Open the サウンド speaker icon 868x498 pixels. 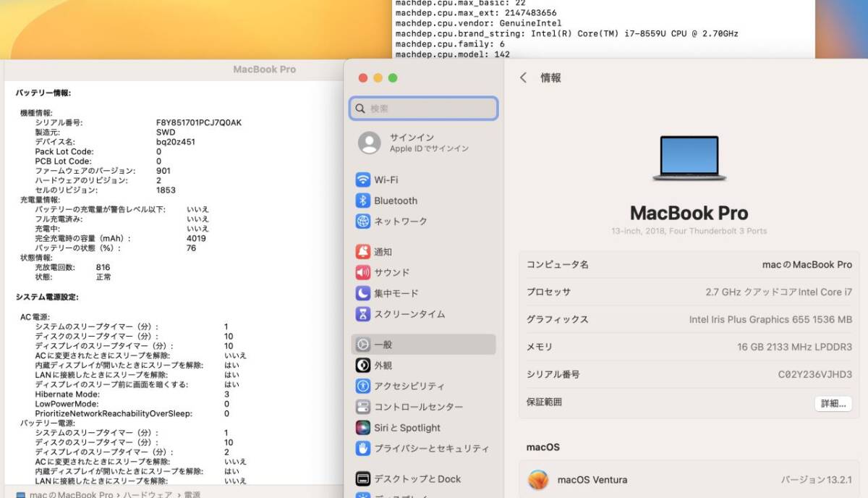pos(362,272)
